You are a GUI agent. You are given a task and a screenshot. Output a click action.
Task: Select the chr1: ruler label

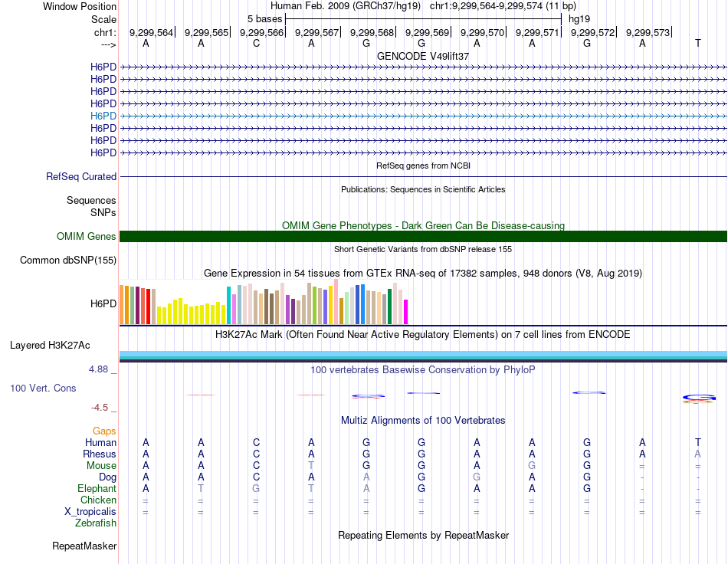[x=105, y=32]
